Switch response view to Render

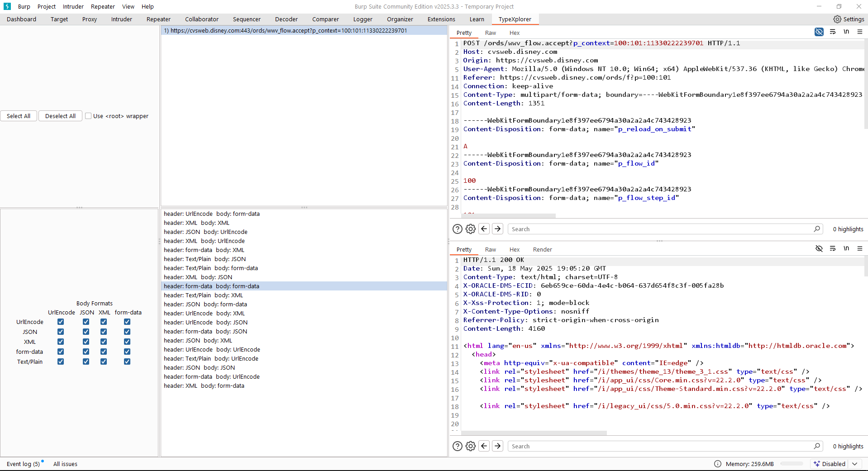[543, 249]
